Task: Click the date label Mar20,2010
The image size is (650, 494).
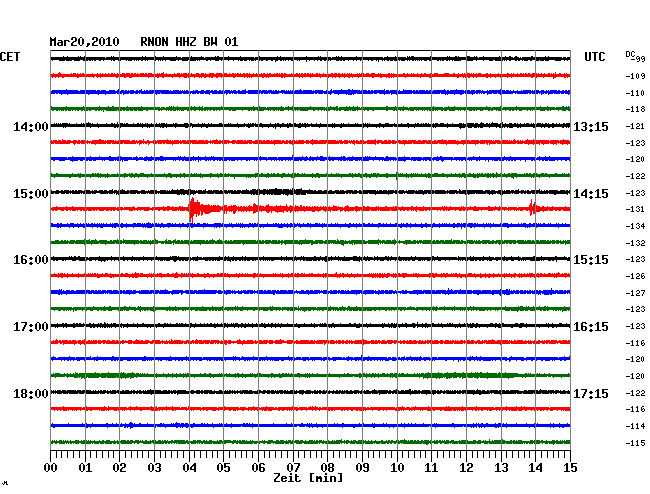Action: (x=85, y=42)
